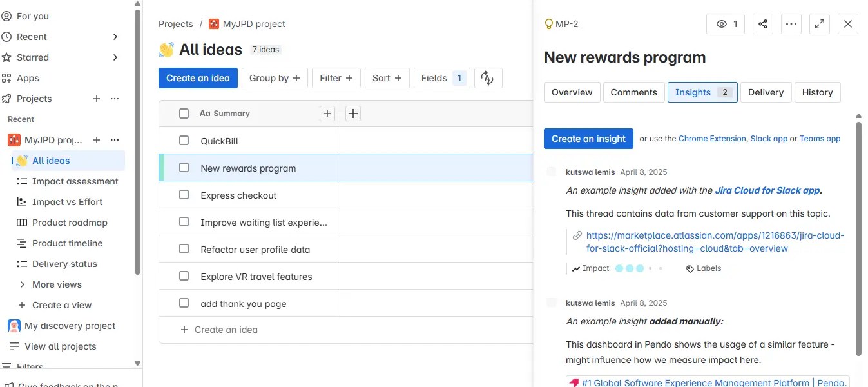Open the Delivery tab
Viewport: 868px width, 387px height.
(766, 92)
